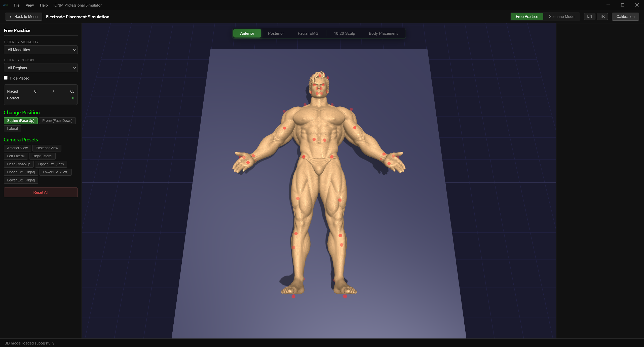Open the File menu

[17, 5]
